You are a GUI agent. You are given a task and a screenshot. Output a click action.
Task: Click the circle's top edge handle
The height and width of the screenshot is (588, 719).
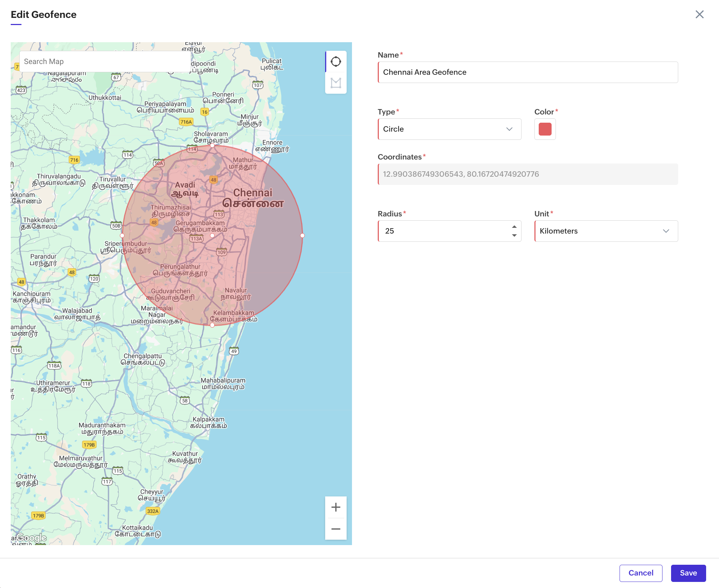(212, 145)
